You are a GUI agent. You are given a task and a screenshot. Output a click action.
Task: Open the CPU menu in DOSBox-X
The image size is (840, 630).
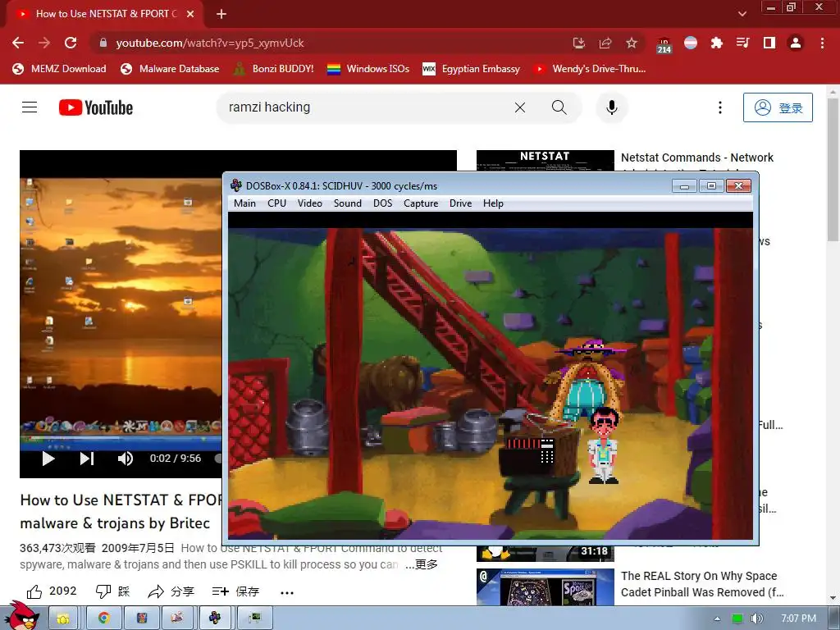click(x=277, y=203)
